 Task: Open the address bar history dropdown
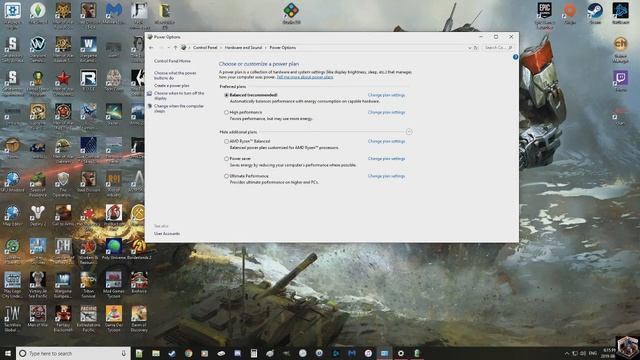469,48
